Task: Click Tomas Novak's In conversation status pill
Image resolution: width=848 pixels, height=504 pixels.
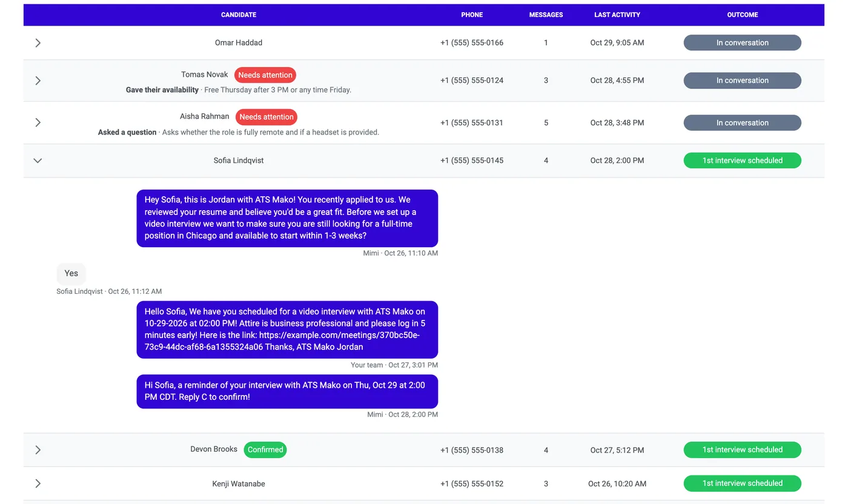Action: (x=743, y=81)
